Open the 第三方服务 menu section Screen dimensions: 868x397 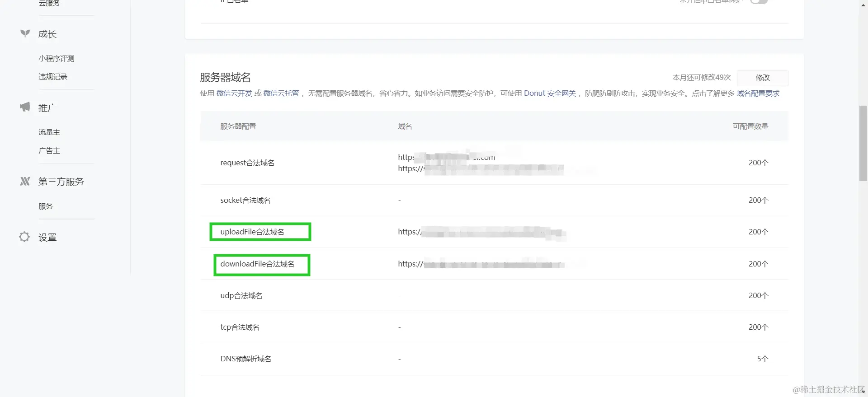[x=61, y=182]
